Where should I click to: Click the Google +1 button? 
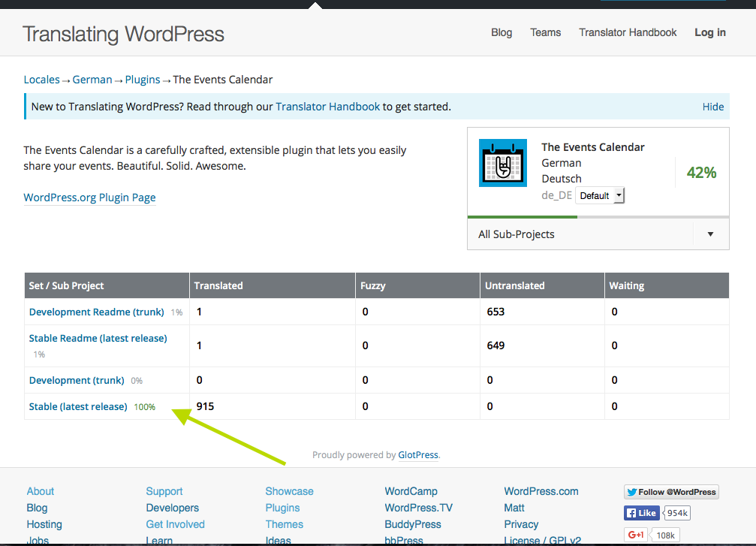[x=636, y=535]
